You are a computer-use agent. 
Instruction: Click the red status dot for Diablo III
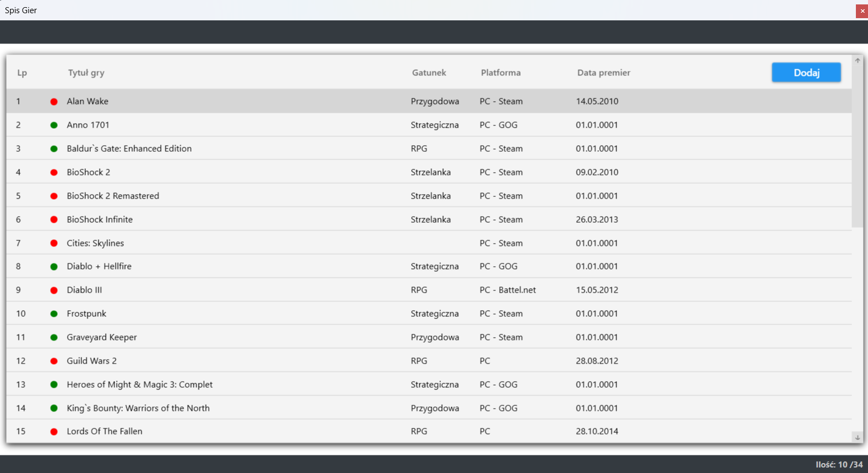[54, 290]
